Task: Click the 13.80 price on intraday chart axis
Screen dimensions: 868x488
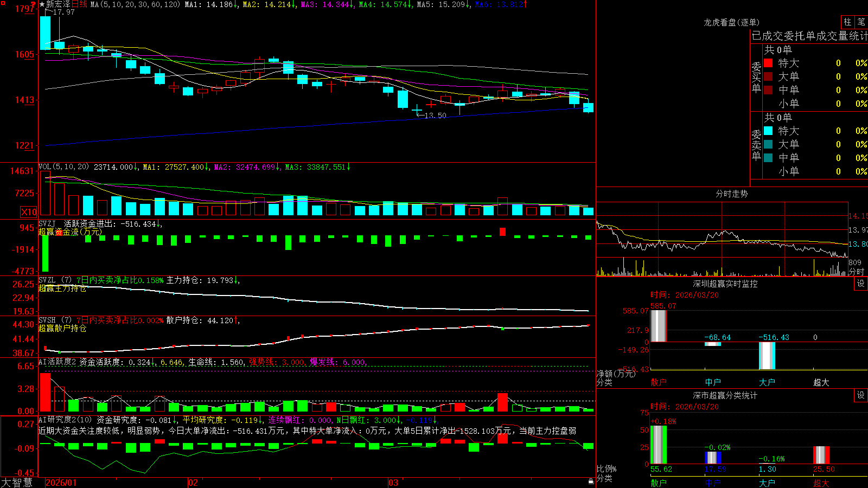Action: coord(858,244)
